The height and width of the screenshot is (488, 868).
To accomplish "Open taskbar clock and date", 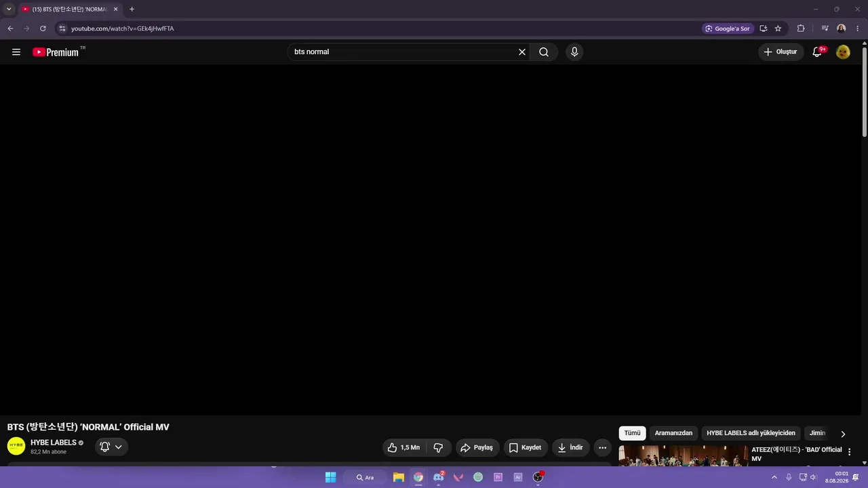I will coord(837,477).
